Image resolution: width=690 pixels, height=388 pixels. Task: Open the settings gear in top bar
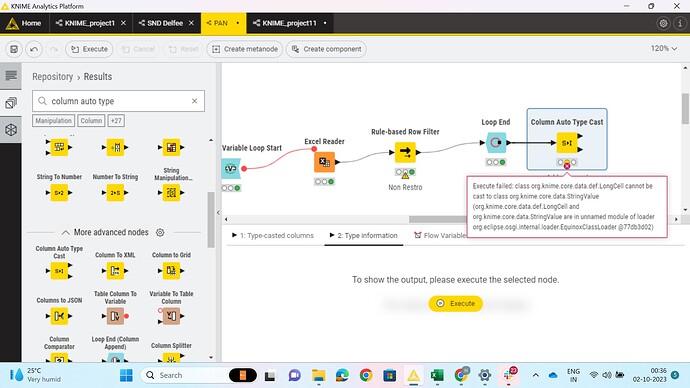[x=663, y=23]
